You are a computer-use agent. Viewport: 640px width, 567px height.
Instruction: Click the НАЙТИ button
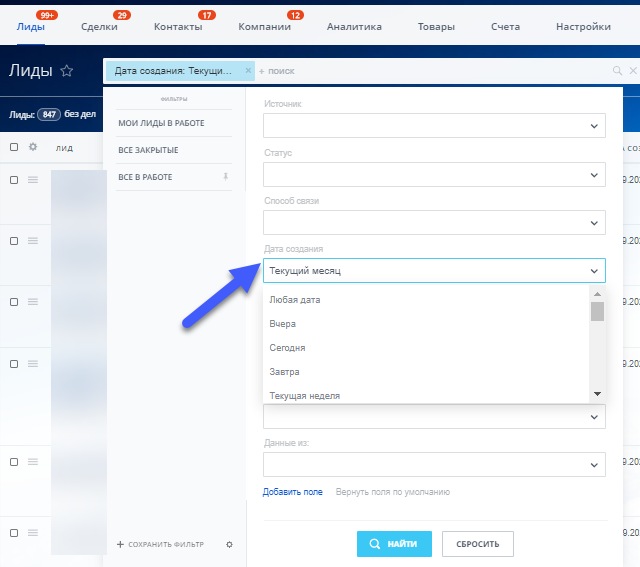click(394, 544)
